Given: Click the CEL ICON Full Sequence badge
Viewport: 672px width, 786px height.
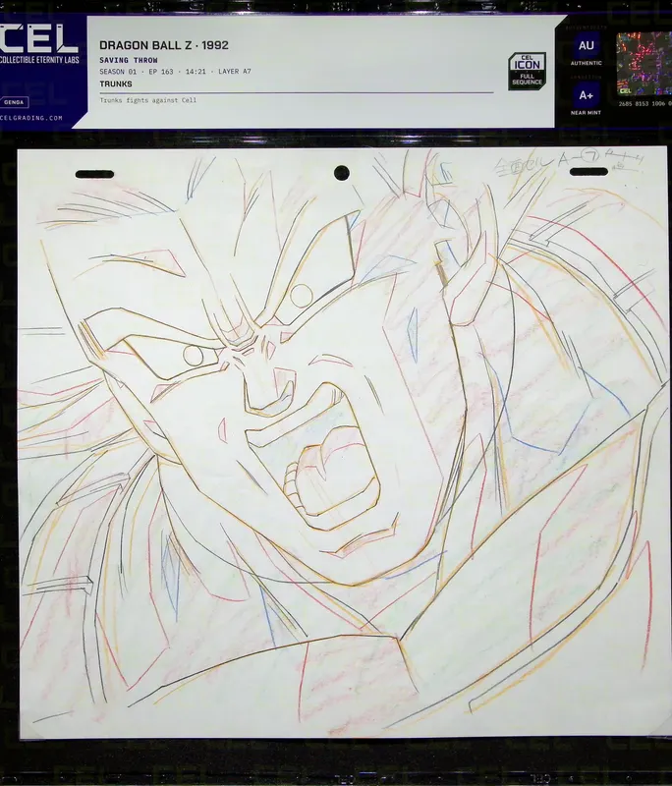Looking at the screenshot, I should (x=527, y=71).
